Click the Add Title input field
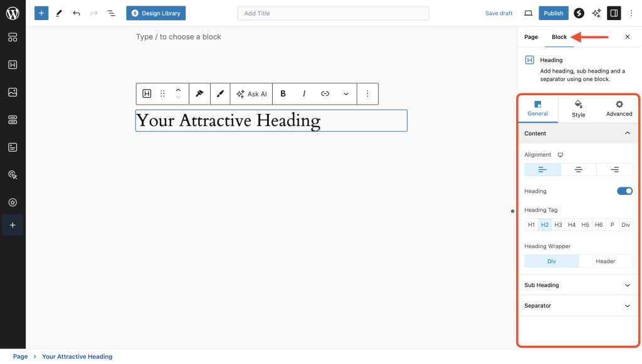 [x=333, y=13]
